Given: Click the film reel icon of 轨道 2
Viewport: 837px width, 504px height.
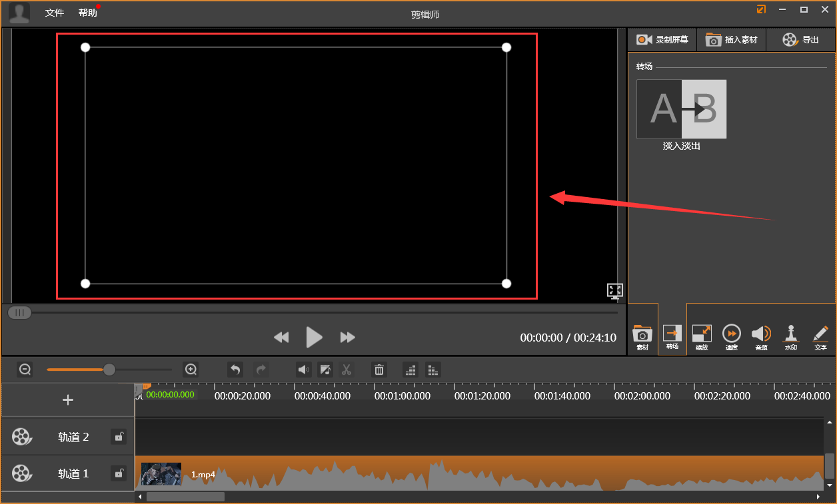Looking at the screenshot, I should [x=21, y=437].
